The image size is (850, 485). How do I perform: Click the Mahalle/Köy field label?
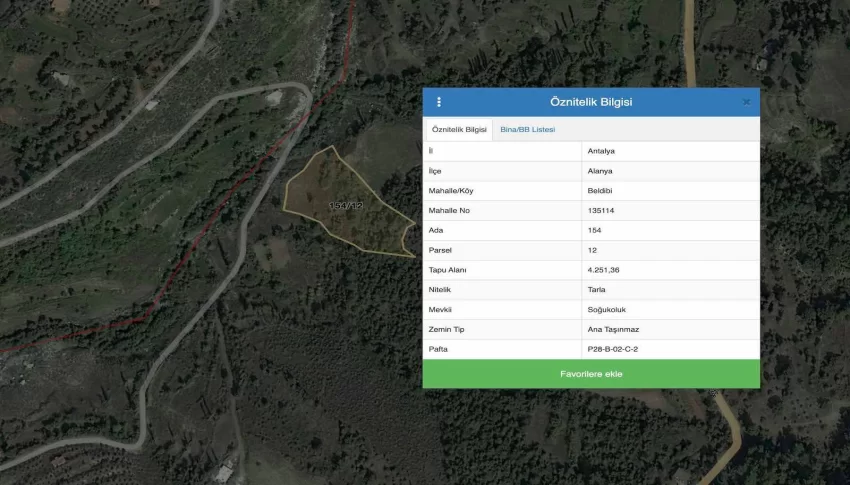(x=449, y=191)
